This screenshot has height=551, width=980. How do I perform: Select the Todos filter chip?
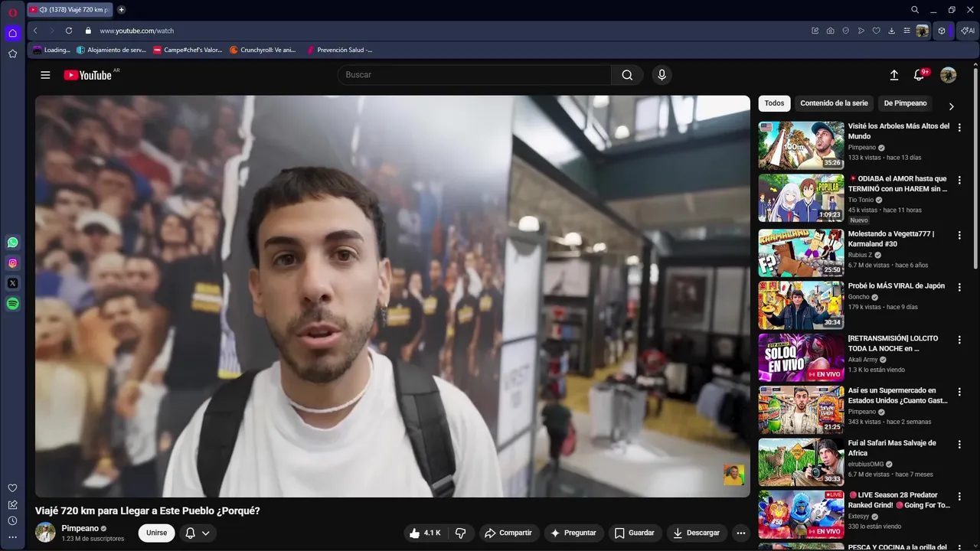point(774,103)
